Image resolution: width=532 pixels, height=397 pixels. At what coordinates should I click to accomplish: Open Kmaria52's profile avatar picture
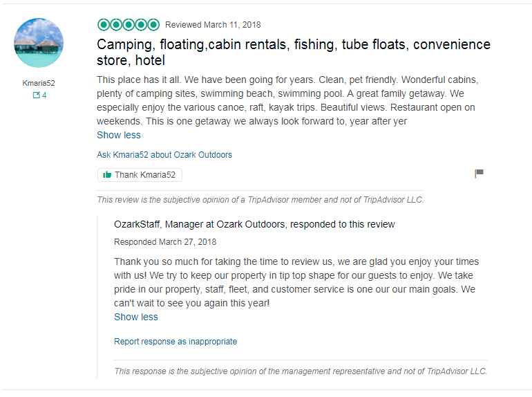tap(39, 43)
